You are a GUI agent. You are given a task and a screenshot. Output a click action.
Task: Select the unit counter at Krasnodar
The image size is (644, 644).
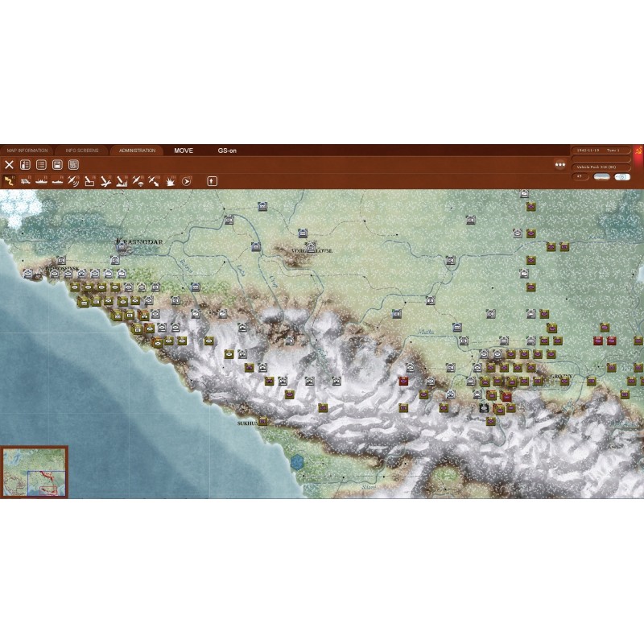coord(122,247)
